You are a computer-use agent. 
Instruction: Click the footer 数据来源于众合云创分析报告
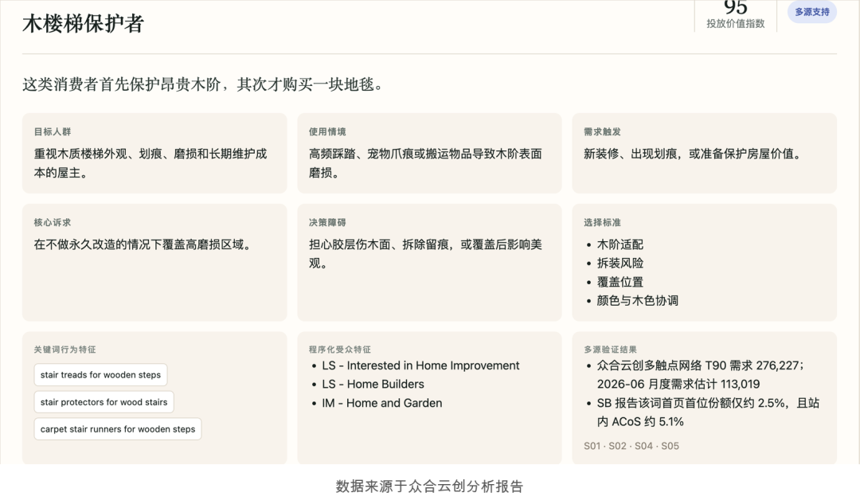click(x=429, y=486)
